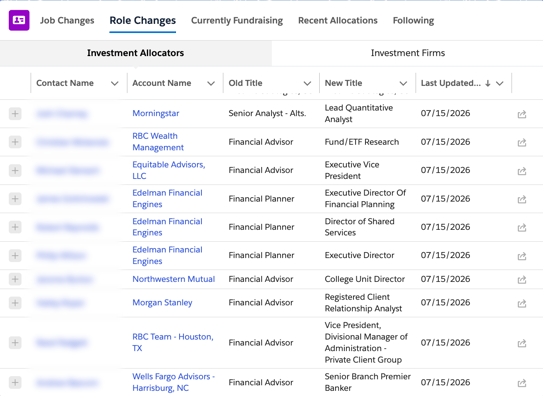Image resolution: width=543 pixels, height=396 pixels.
Task: Open the Equitable Advisors, LLC link
Action: point(169,170)
